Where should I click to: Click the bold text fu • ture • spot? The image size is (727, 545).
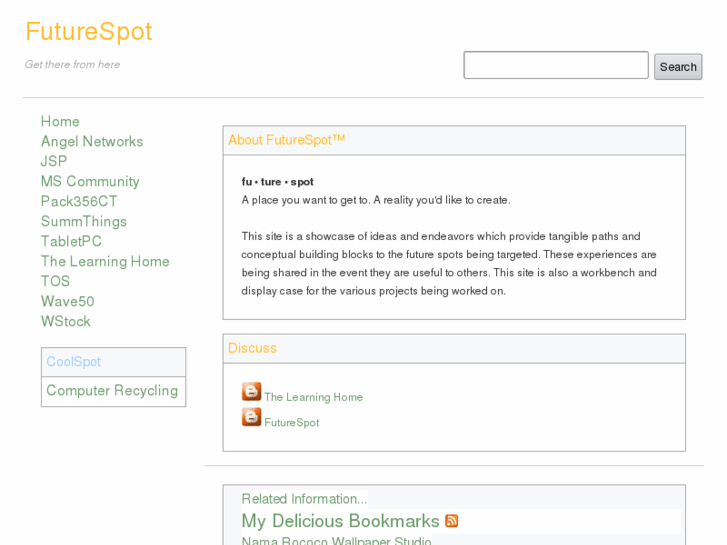277,182
